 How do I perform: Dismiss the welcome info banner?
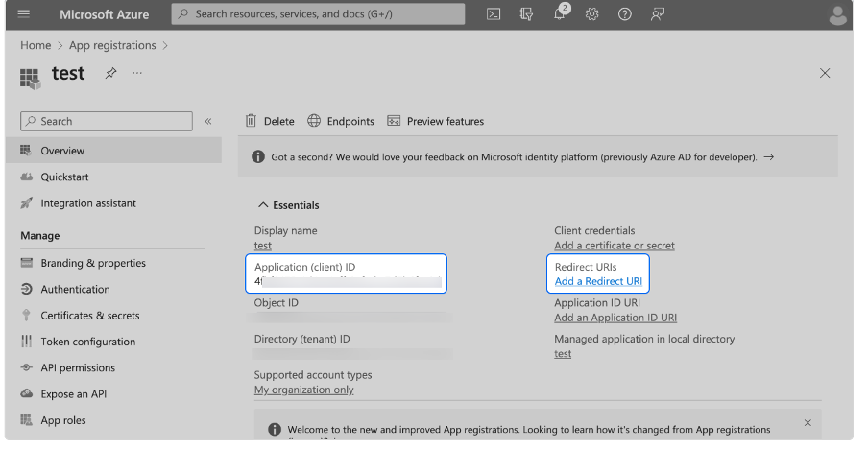click(808, 423)
